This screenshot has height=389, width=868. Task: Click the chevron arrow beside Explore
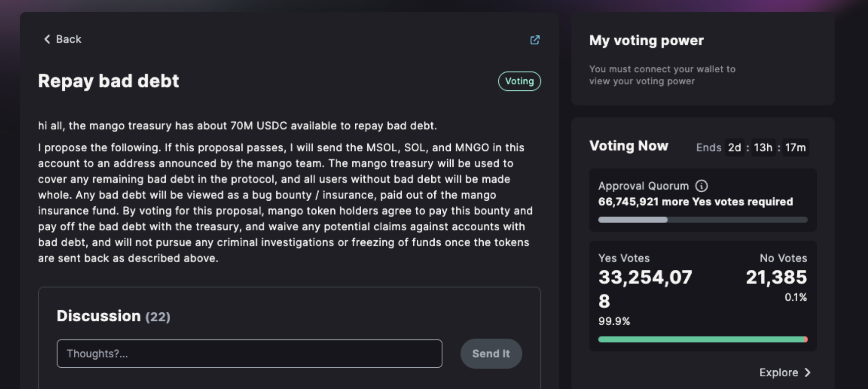coord(808,373)
